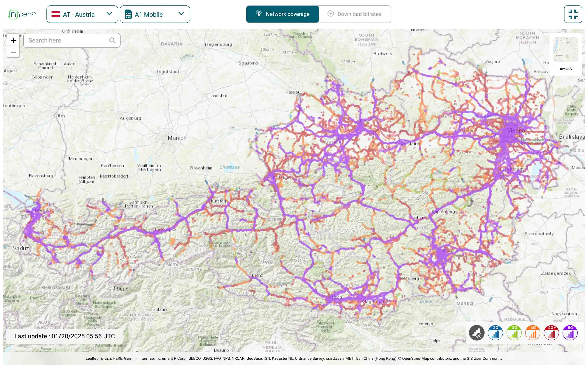The image size is (588, 365).
Task: Toggle the 4G+ coverage layer
Action: 551,333
